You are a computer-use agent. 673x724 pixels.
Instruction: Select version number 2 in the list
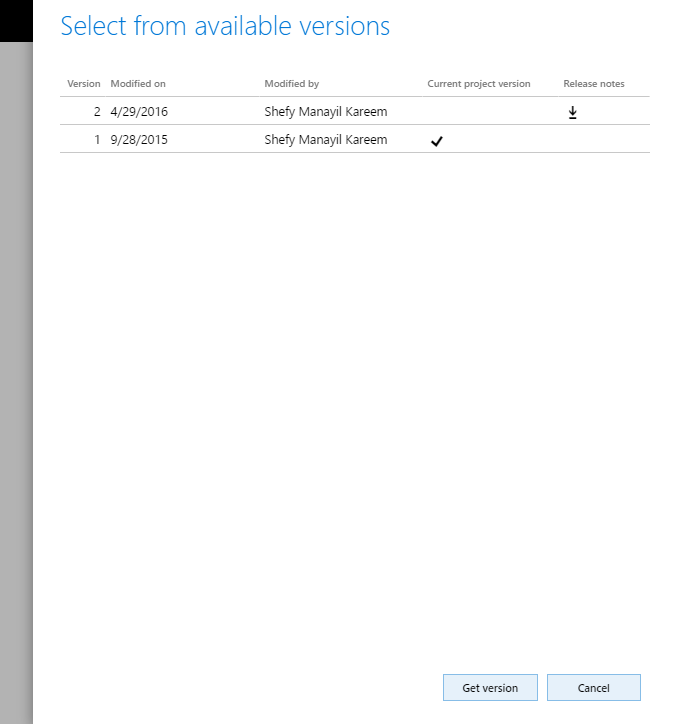coord(97,112)
